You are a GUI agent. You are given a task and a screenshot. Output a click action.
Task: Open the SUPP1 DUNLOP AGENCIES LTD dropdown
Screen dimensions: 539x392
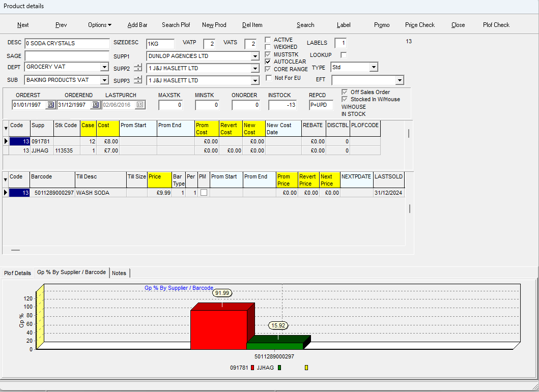coord(255,56)
